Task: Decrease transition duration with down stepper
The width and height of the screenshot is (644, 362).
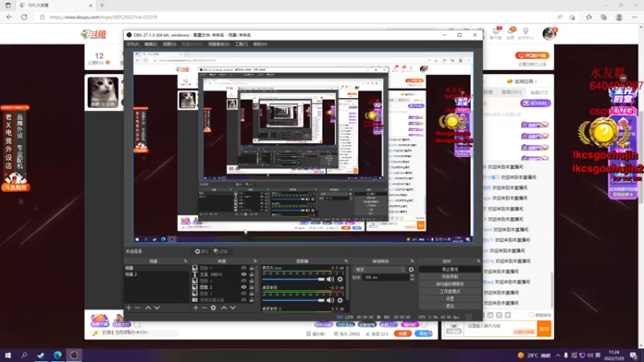Action: (412, 279)
